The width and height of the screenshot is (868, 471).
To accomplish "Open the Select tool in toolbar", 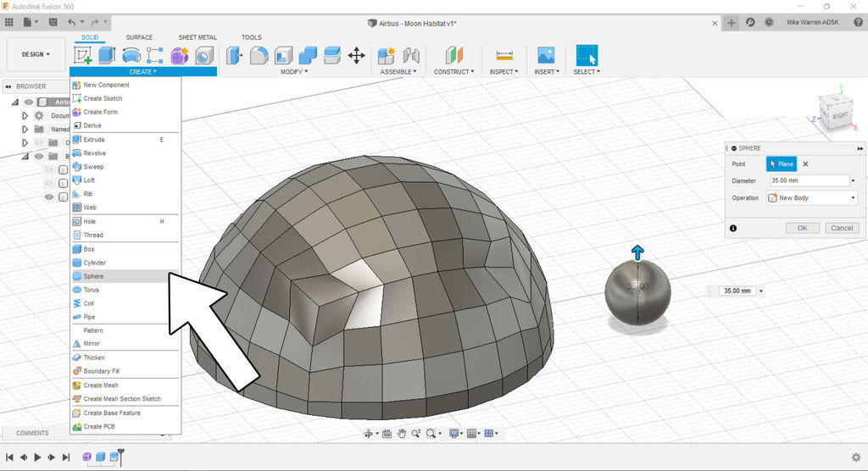I will (587, 56).
